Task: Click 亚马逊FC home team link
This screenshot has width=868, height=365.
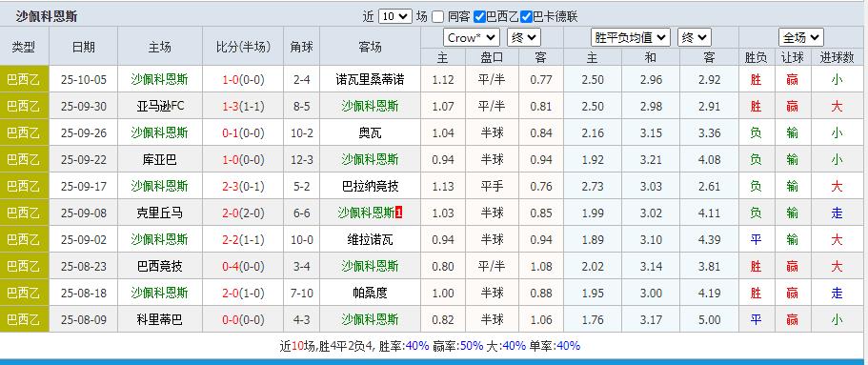Action: pyautogui.click(x=160, y=107)
